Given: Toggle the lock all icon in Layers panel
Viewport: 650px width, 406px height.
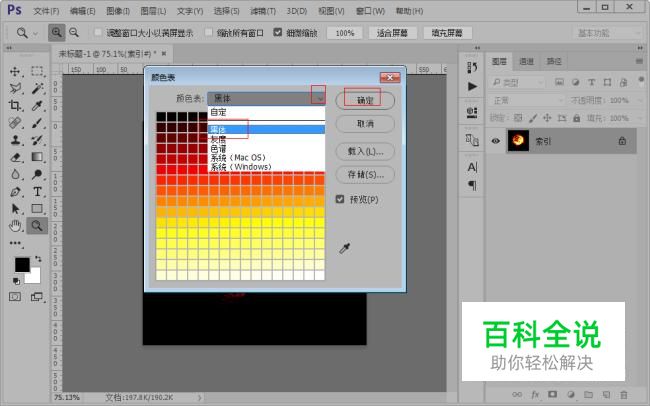Looking at the screenshot, I should click(x=576, y=118).
